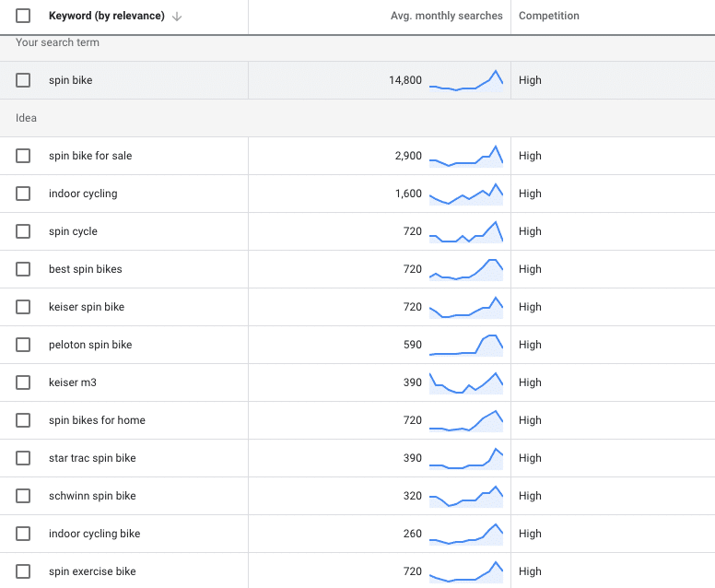
Task: Click the sort arrow beside Keyword header
Action: [x=177, y=17]
